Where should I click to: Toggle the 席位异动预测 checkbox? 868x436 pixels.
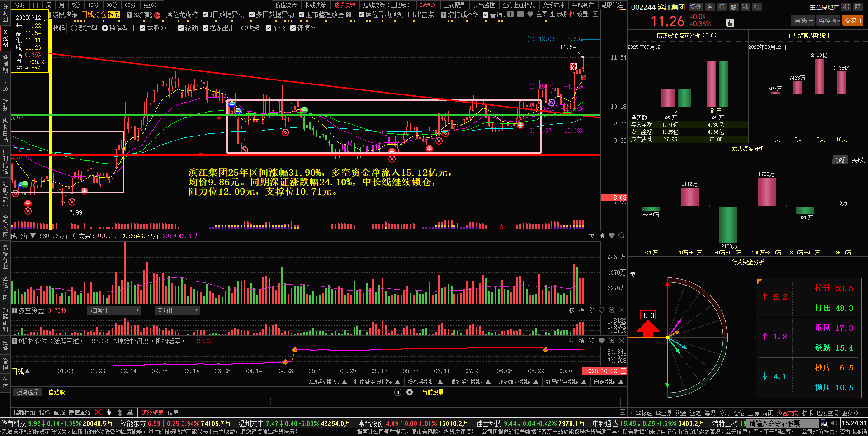pos(361,15)
